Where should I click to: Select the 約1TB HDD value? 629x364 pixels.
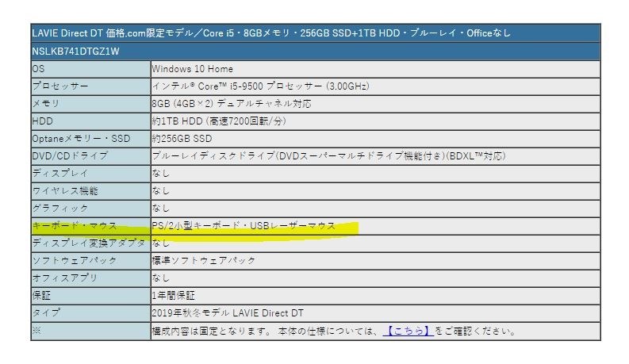click(x=219, y=121)
